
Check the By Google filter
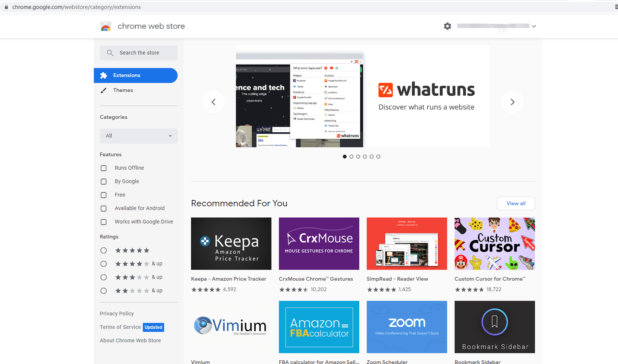coord(104,182)
